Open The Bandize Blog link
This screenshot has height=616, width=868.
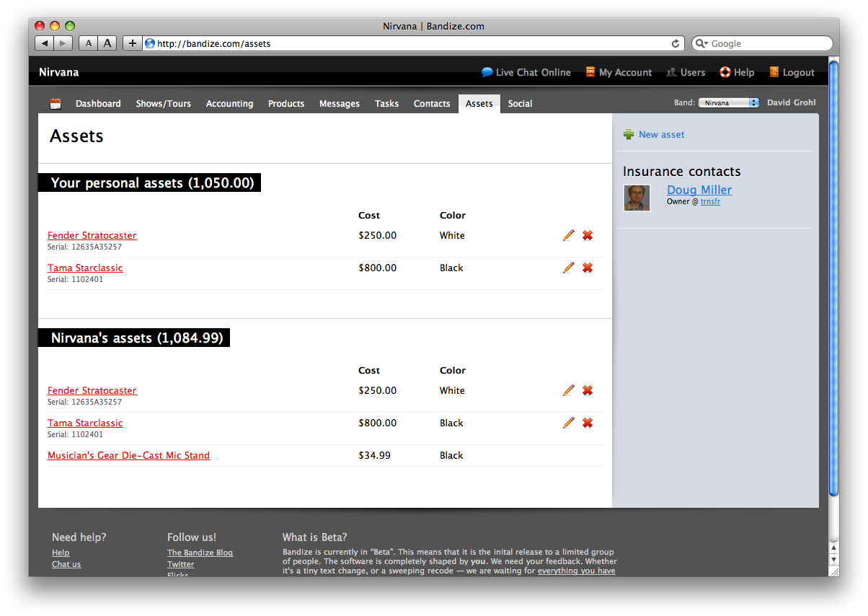click(x=200, y=553)
